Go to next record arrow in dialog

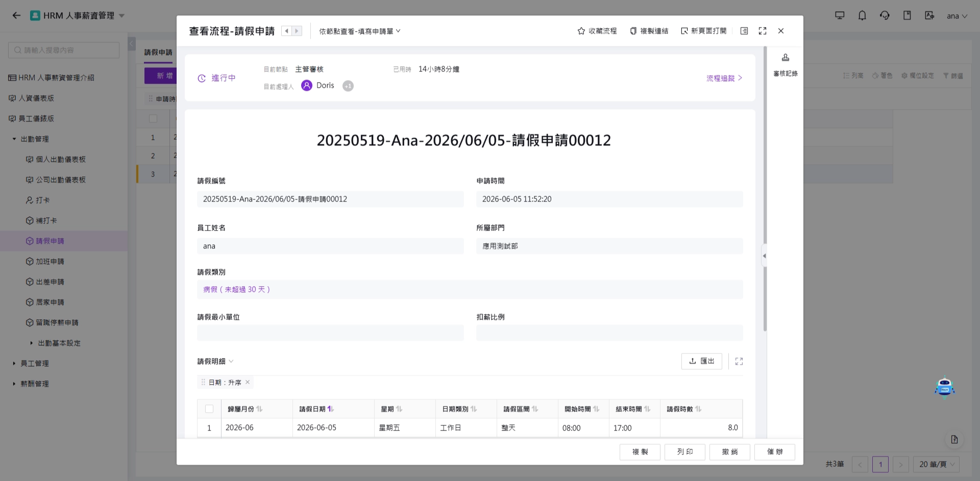(297, 31)
